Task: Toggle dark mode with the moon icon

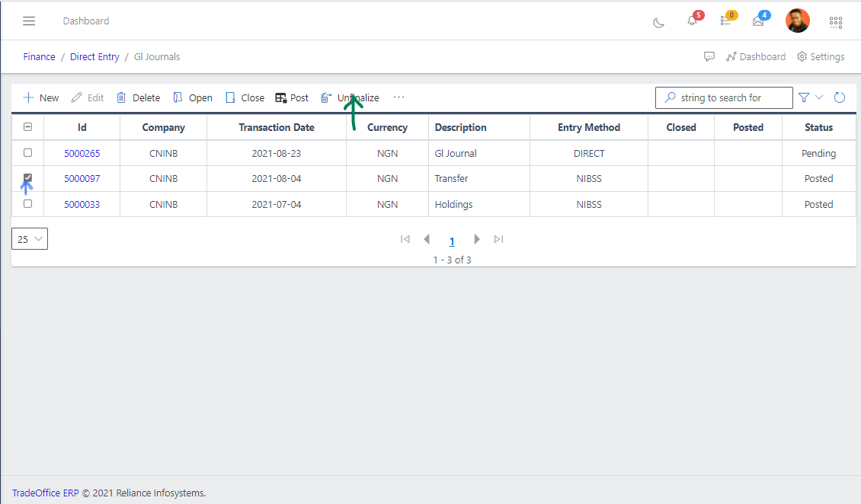Action: pos(658,22)
